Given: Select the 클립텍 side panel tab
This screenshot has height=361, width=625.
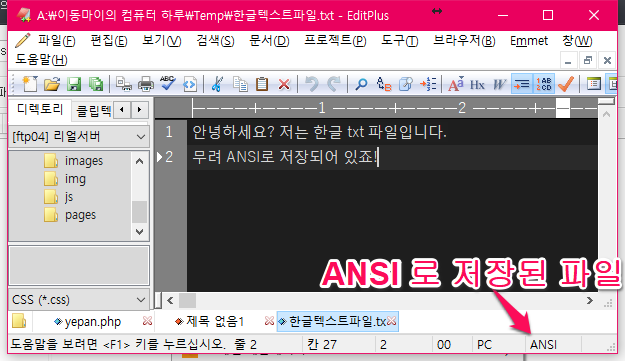Looking at the screenshot, I should tap(93, 110).
